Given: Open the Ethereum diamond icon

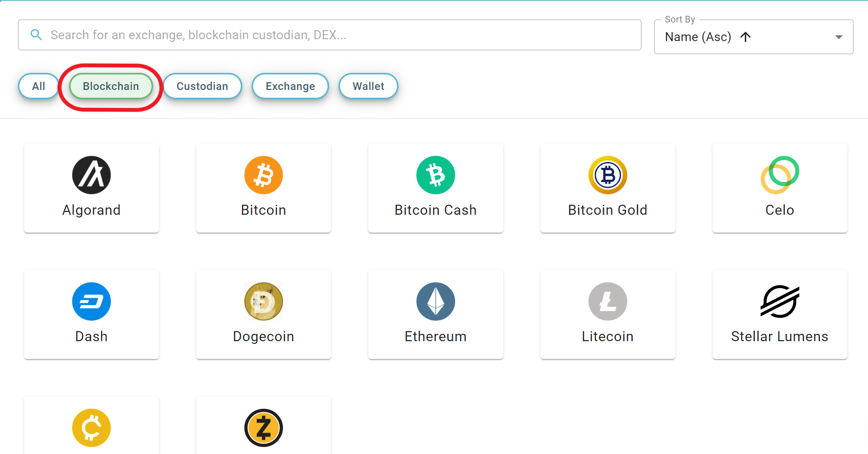Looking at the screenshot, I should 435,302.
